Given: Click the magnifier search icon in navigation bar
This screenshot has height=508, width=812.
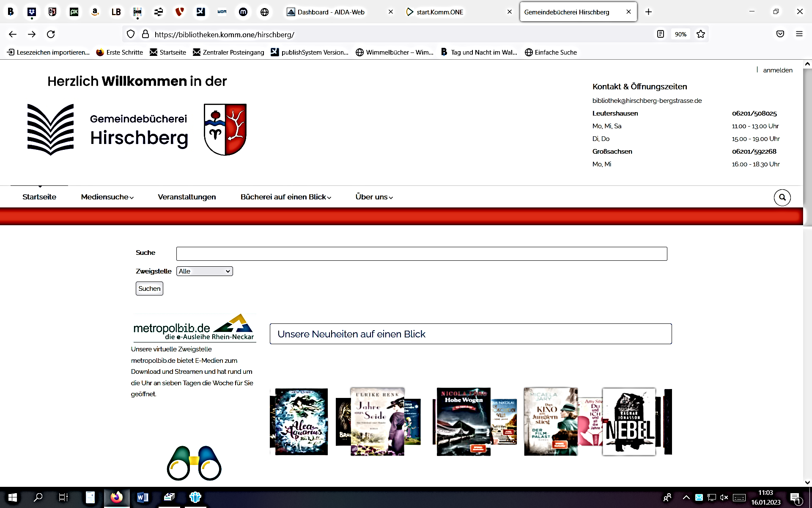Looking at the screenshot, I should click(782, 197).
